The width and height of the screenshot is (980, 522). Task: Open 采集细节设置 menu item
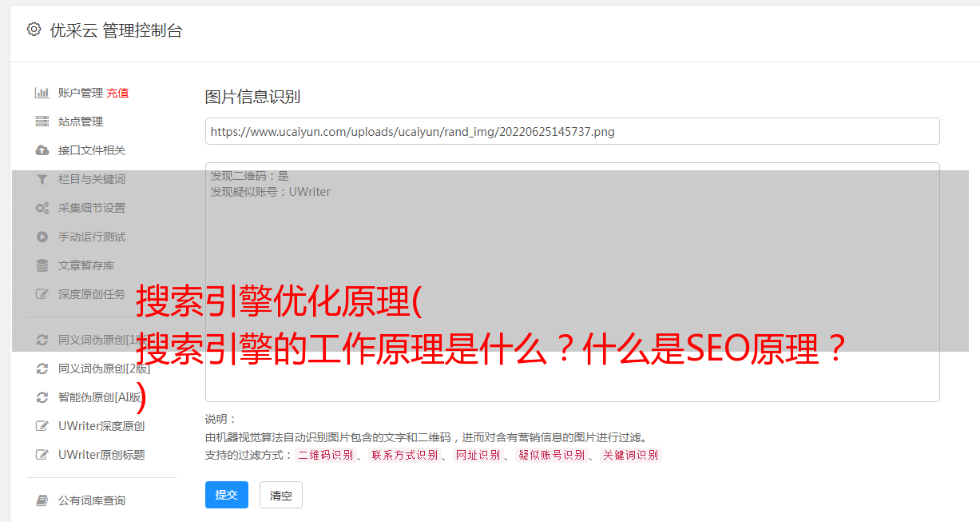tap(92, 208)
